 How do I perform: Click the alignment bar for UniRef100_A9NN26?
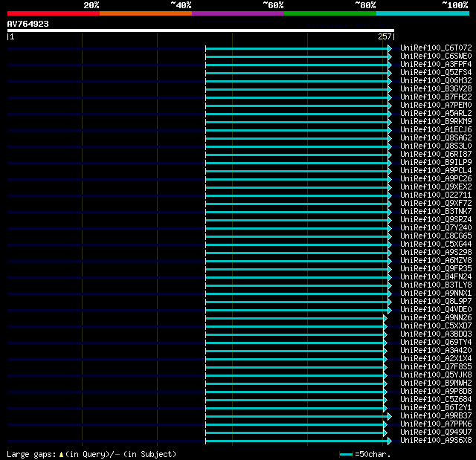point(296,318)
